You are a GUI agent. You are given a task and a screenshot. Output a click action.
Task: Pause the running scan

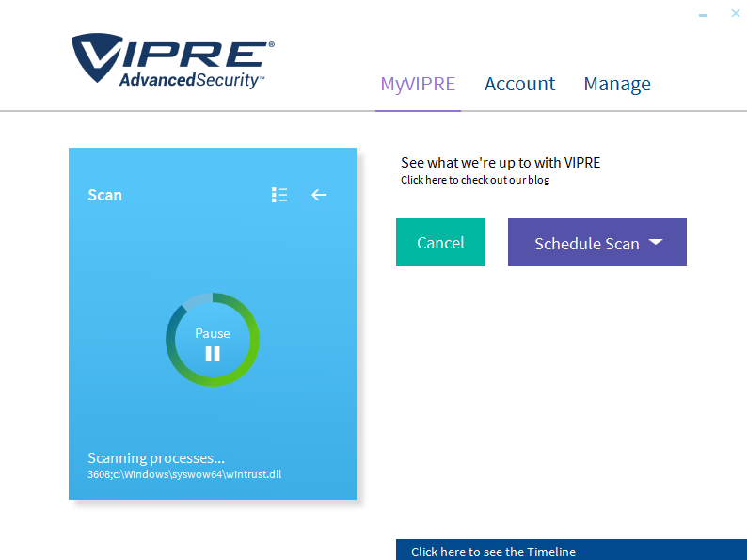213,340
